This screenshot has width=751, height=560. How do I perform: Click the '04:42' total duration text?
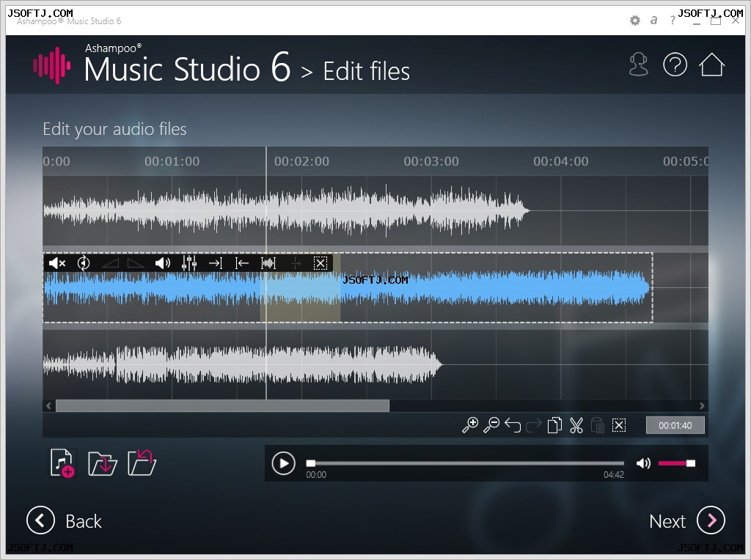(x=614, y=475)
